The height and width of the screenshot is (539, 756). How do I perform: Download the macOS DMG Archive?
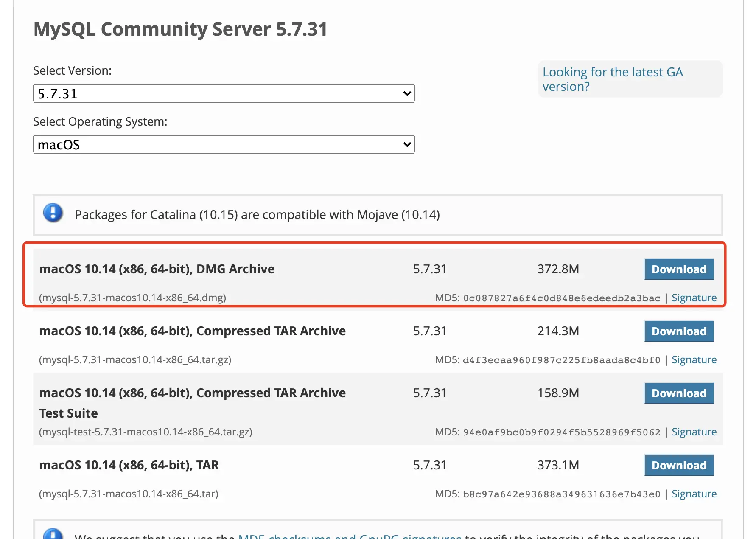click(x=679, y=269)
